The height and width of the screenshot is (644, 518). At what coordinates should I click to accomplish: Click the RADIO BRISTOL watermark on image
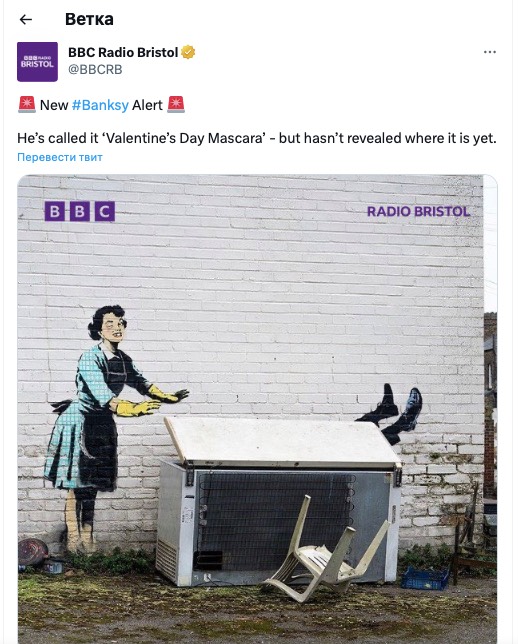(x=418, y=212)
